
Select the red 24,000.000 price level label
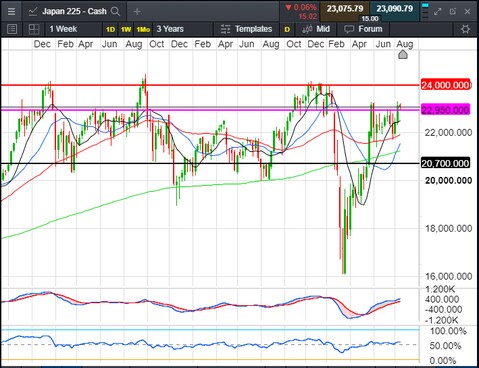coord(445,85)
